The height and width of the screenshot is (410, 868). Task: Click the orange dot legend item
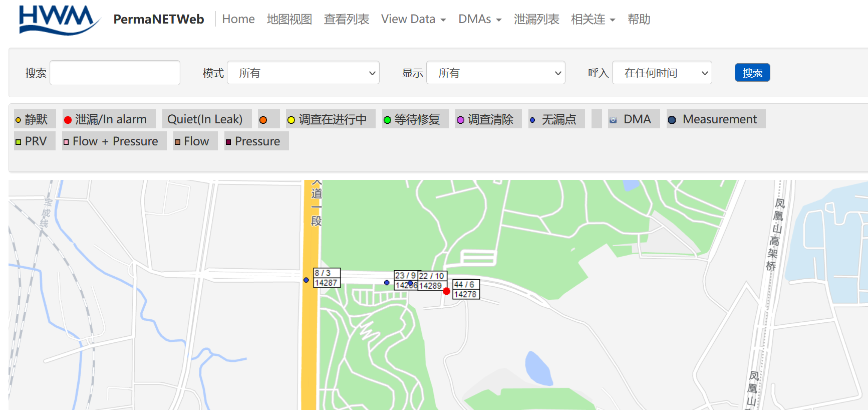pos(263,120)
